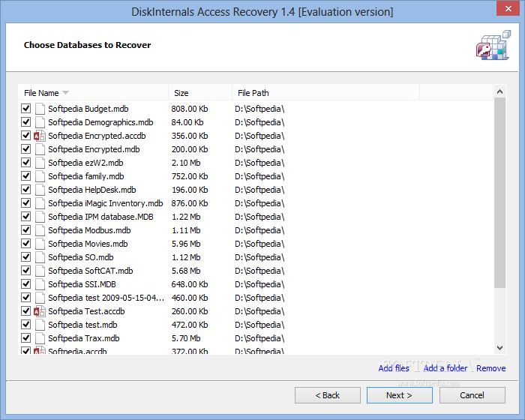This screenshot has width=525, height=420.
Task: Click the Add a folder link
Action: point(445,368)
